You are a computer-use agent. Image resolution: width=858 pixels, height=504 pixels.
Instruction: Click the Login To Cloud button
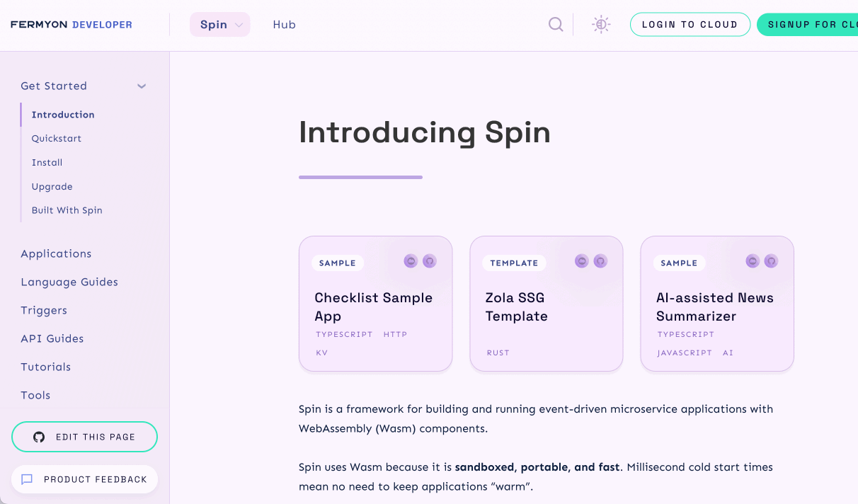point(690,24)
